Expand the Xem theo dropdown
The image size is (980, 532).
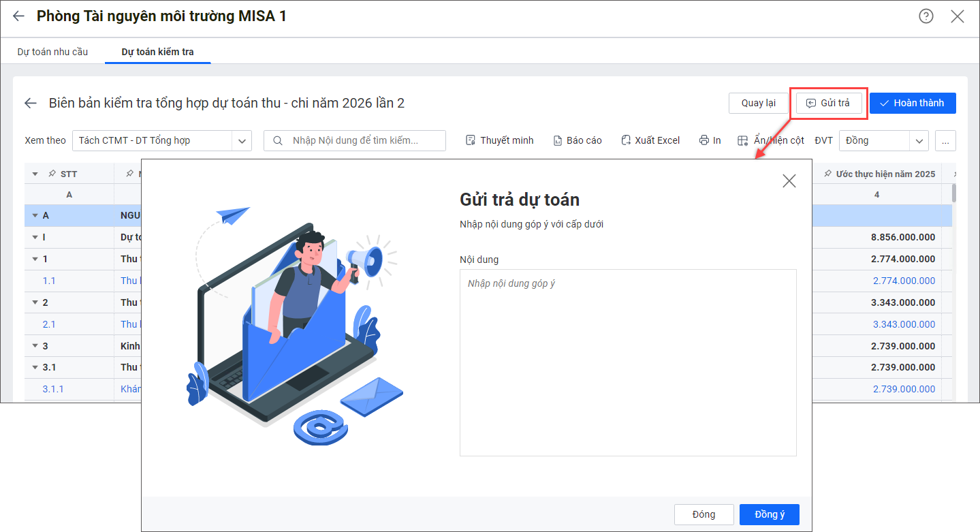(x=242, y=140)
